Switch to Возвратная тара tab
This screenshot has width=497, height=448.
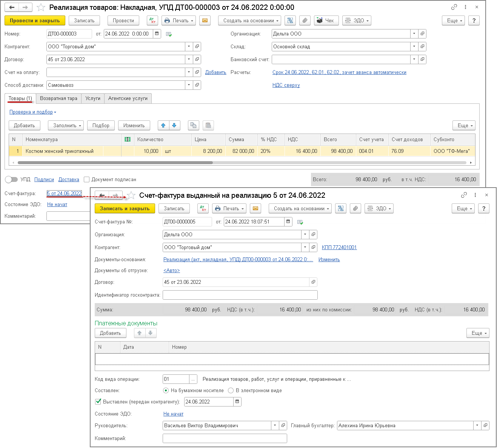point(58,99)
